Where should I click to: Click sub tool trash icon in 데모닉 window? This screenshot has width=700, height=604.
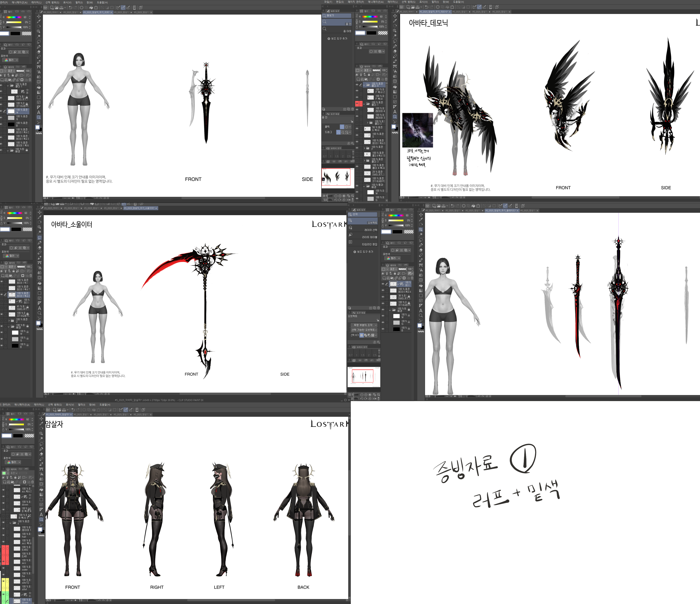pyautogui.click(x=352, y=109)
